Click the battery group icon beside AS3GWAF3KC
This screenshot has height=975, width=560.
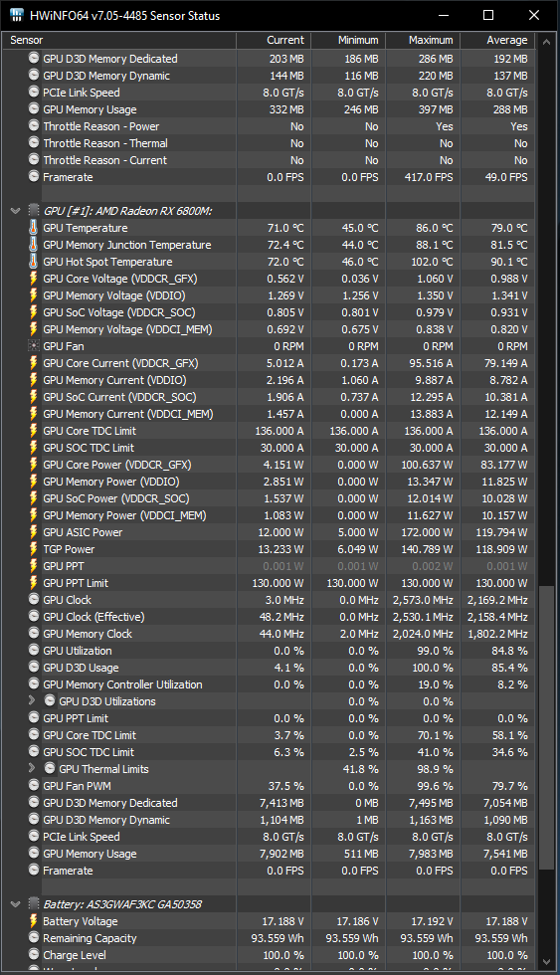[x=34, y=904]
